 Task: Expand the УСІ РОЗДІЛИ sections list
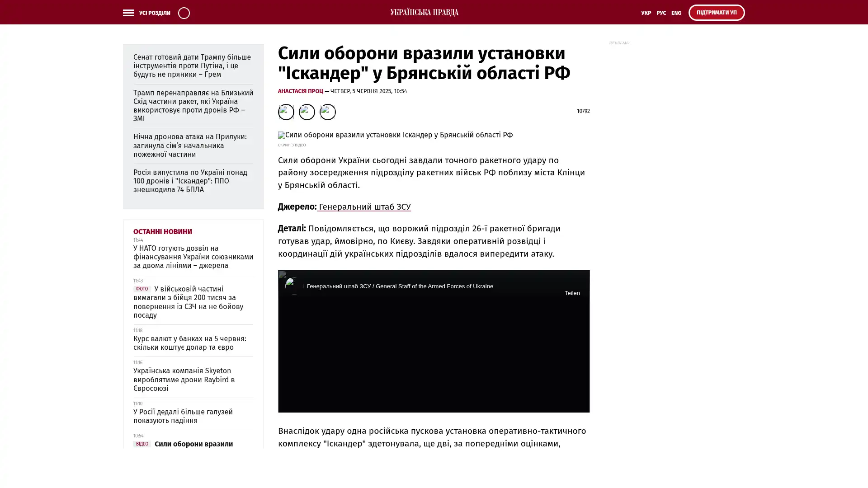[x=154, y=13]
